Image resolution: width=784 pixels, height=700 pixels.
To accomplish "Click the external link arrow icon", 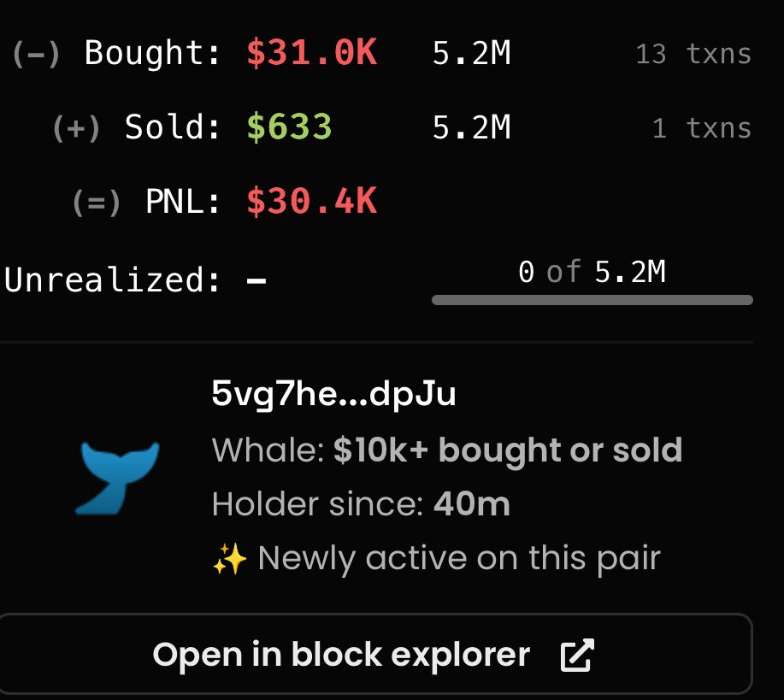I will [577, 655].
